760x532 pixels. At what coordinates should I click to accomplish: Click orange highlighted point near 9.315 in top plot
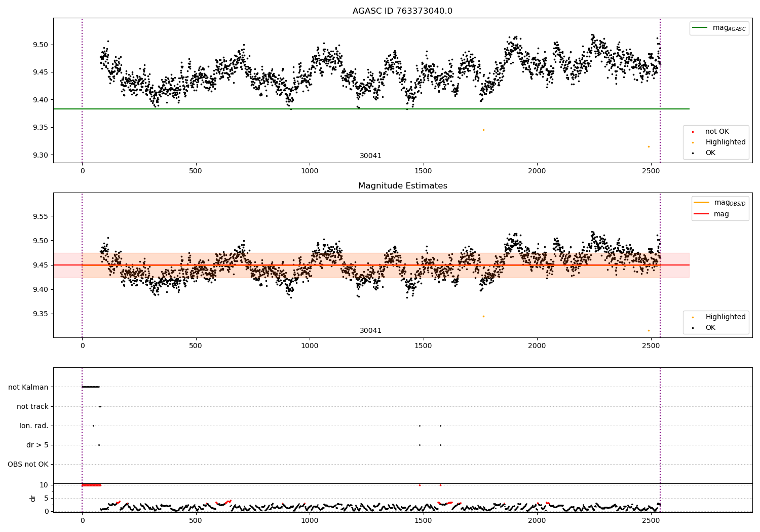point(649,146)
